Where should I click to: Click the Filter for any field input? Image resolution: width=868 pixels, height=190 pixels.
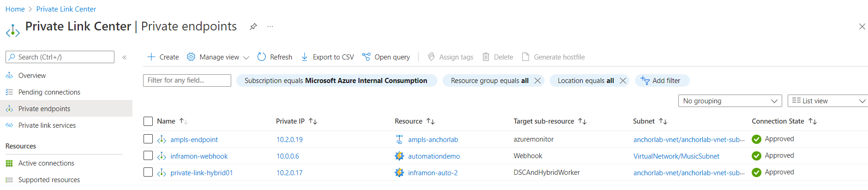(187, 80)
